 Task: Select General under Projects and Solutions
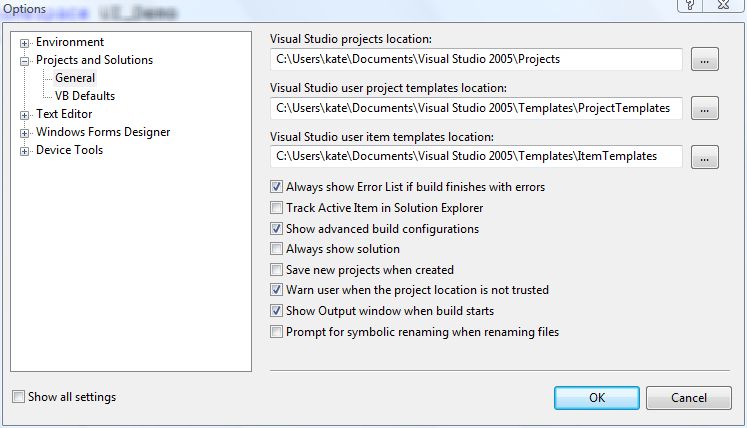point(75,78)
